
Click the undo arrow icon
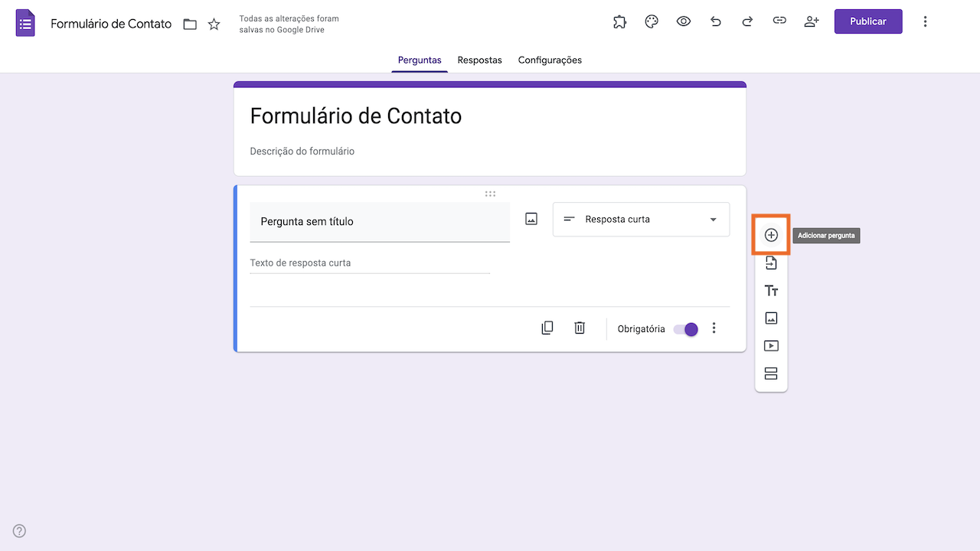point(716,22)
